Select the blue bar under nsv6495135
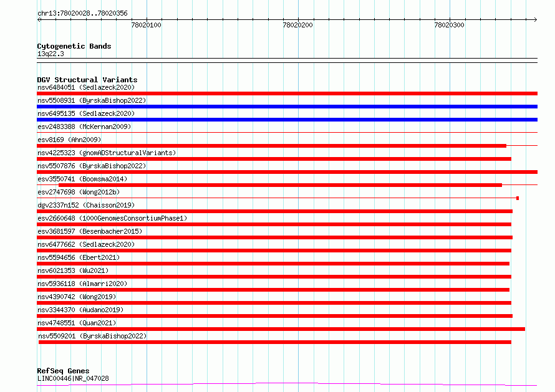 287,120
